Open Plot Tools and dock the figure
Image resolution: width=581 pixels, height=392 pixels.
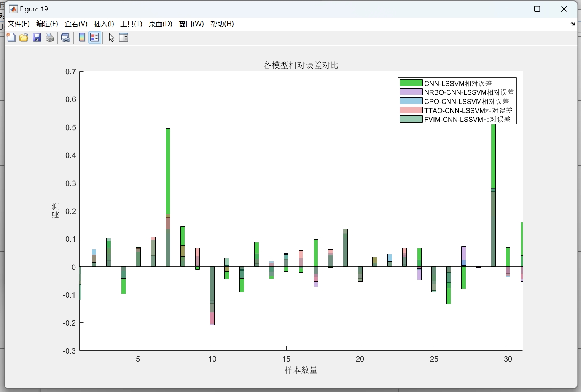tap(124, 37)
